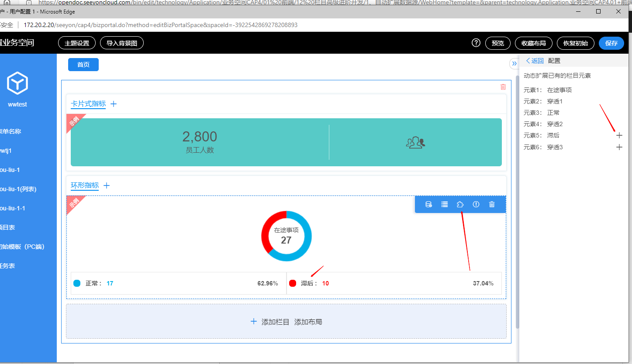Click the red trash icon for the layout
The image size is (632, 364).
[x=503, y=87]
